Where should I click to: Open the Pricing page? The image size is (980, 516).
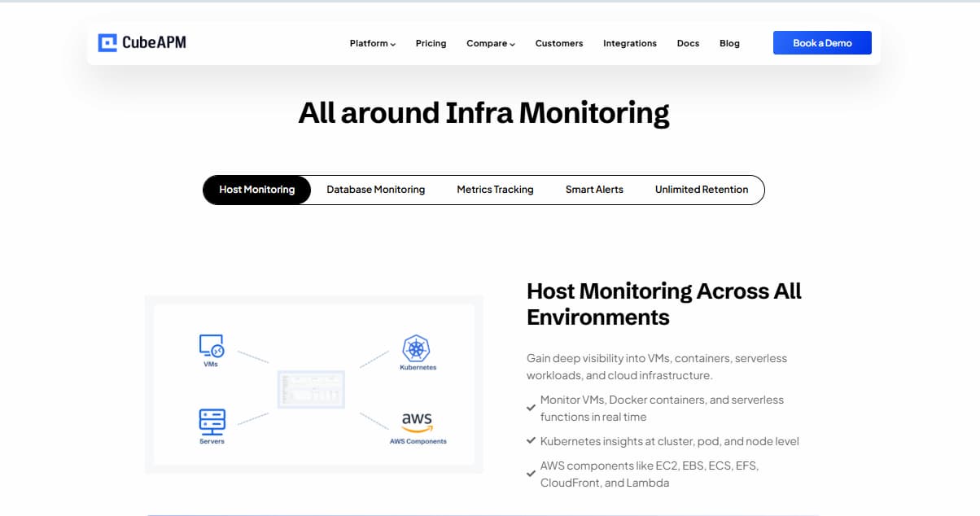pos(431,43)
